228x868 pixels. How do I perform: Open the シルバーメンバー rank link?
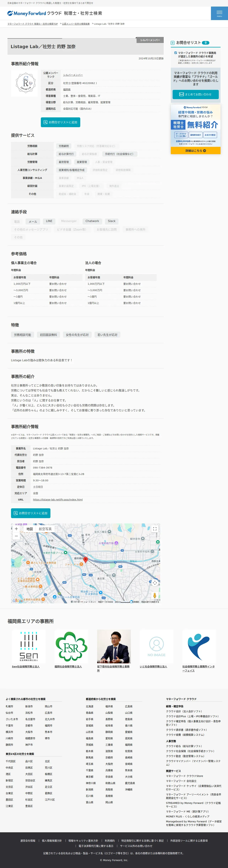[x=73, y=75]
